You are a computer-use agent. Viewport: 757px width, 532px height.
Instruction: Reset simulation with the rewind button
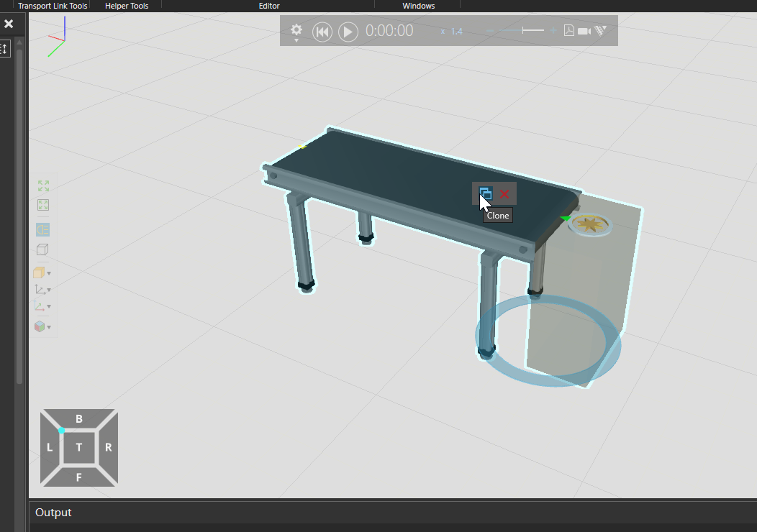pos(322,32)
